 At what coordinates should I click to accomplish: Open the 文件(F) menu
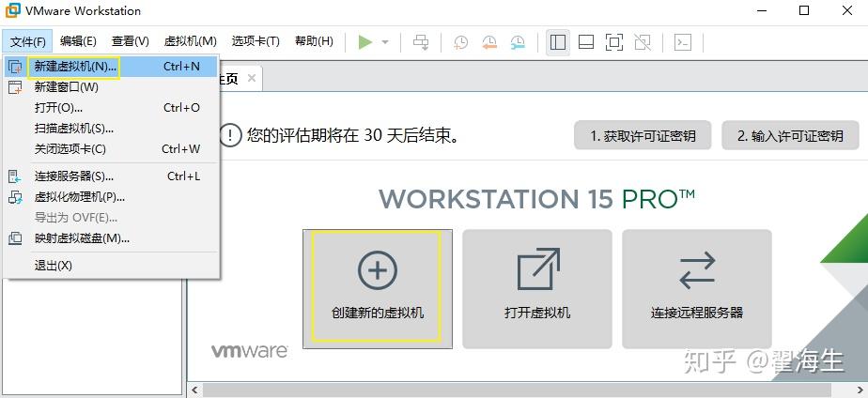pos(27,41)
